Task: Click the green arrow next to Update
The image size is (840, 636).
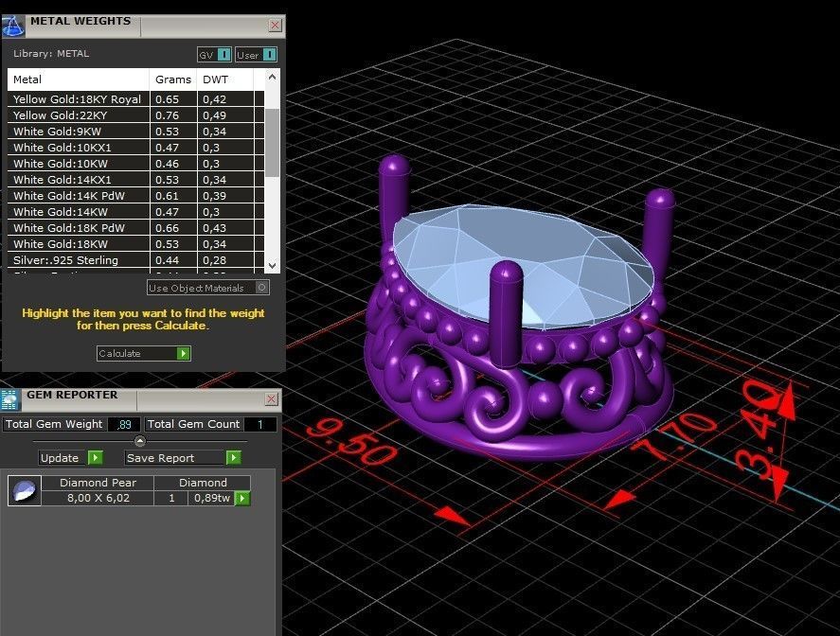Action: click(95, 458)
